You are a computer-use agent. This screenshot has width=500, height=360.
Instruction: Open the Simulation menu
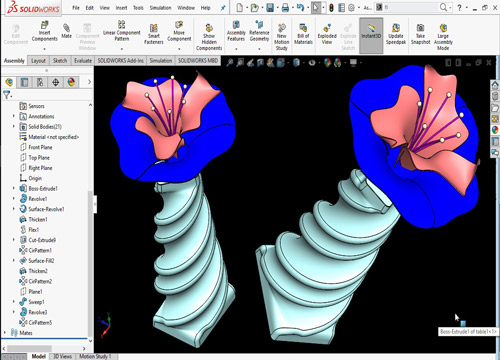(x=160, y=8)
